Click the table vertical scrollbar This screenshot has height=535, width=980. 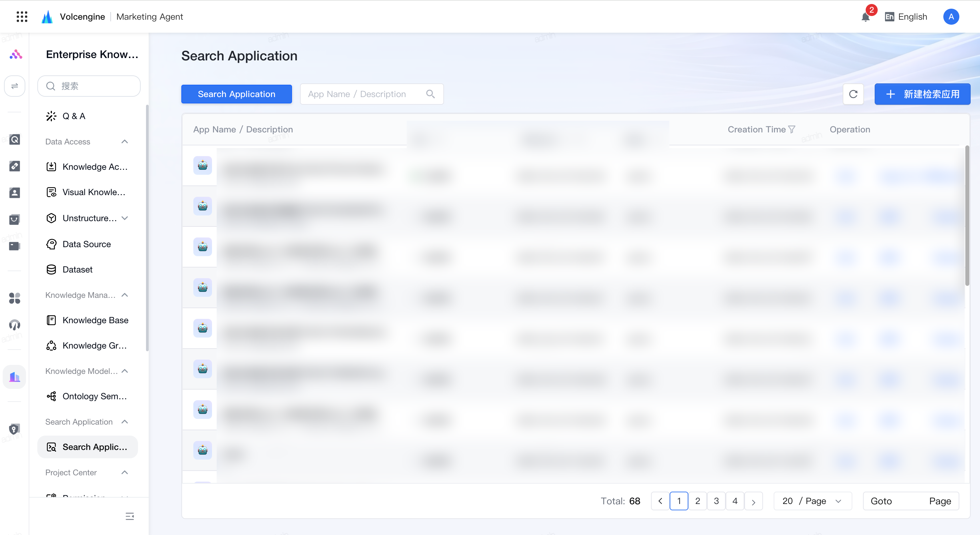(x=967, y=215)
